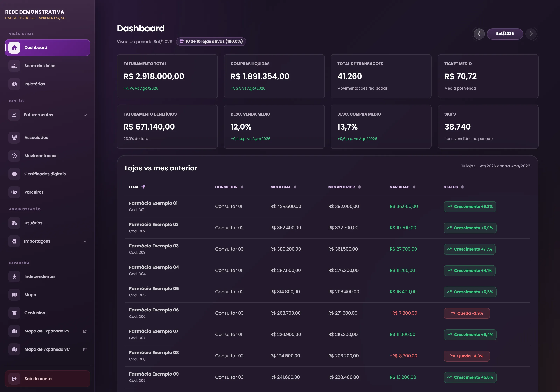Open the Faturamento Total card
Image resolution: width=560 pixels, height=392 pixels.
(x=167, y=76)
